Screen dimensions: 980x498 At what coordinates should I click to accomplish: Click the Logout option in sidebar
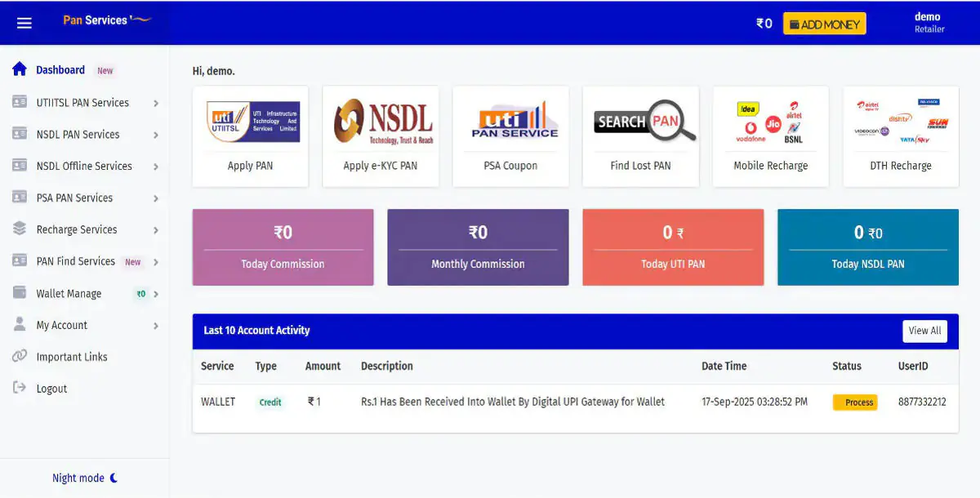pyautogui.click(x=52, y=388)
